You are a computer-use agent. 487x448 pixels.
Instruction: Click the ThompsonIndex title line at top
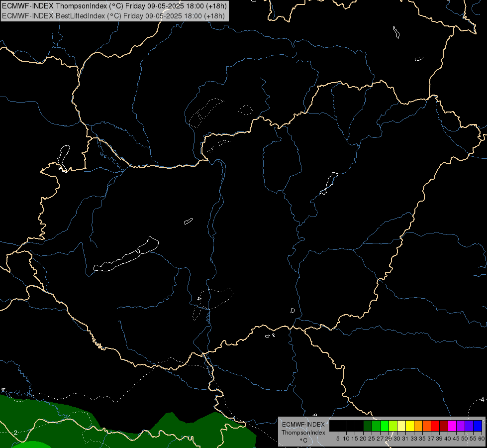[114, 6]
